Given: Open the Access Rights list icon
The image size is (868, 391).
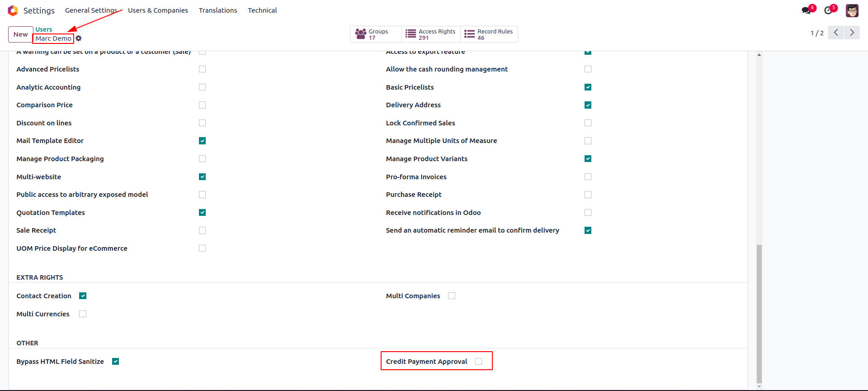Looking at the screenshot, I should click(x=410, y=34).
